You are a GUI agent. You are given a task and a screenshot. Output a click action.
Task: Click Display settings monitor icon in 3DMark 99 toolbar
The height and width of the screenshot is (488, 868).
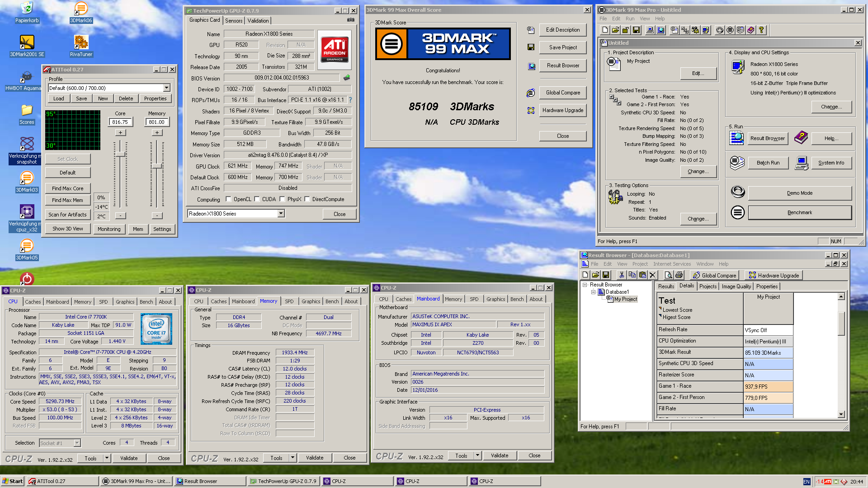click(706, 30)
